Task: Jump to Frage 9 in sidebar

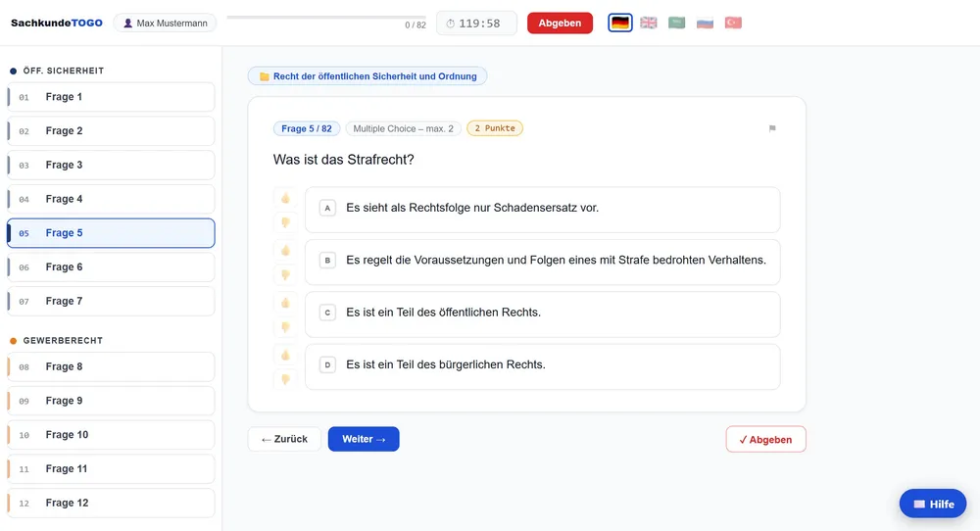Action: tap(112, 401)
